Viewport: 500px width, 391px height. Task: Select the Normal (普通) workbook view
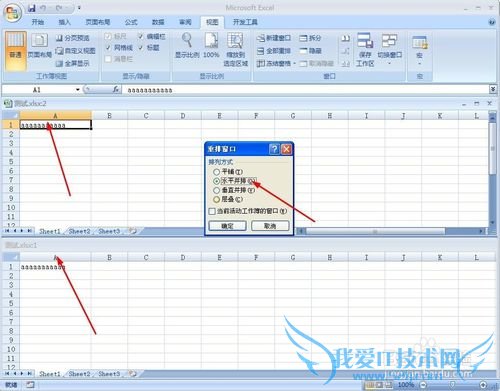pos(15,51)
